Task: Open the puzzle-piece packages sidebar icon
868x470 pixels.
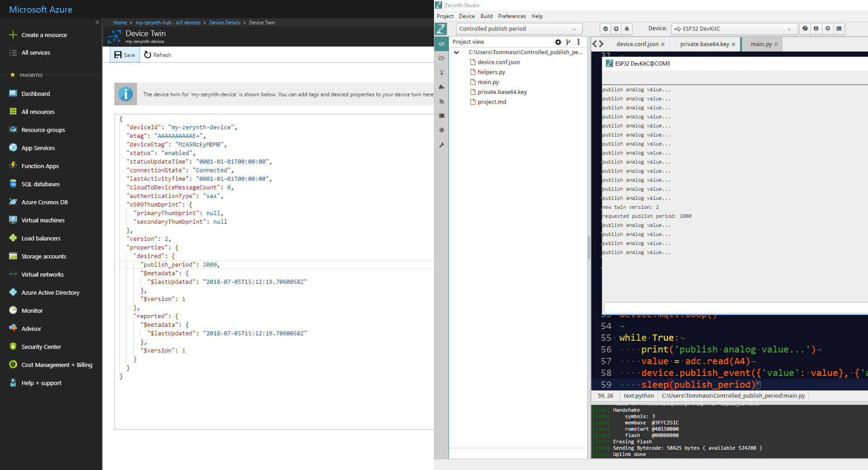Action: tap(441, 87)
